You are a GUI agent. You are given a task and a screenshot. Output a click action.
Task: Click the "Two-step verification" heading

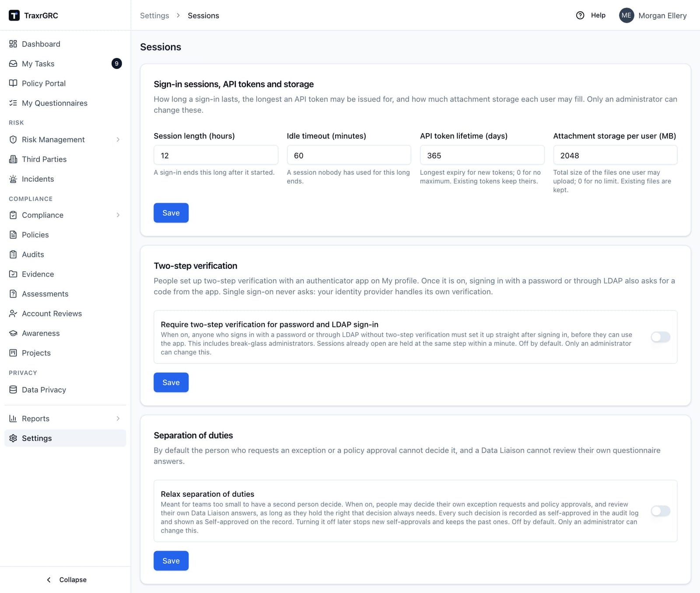[x=196, y=266]
